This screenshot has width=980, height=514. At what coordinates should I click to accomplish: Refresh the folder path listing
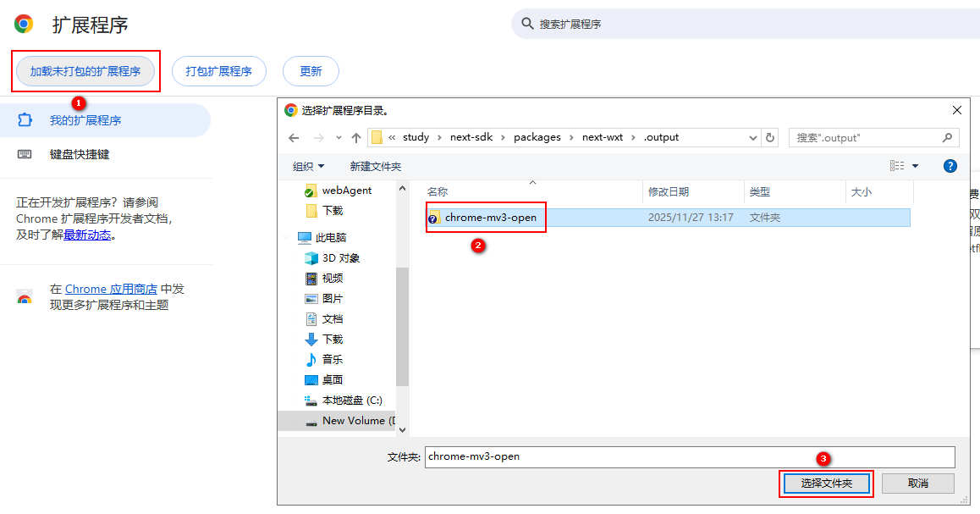[x=770, y=137]
